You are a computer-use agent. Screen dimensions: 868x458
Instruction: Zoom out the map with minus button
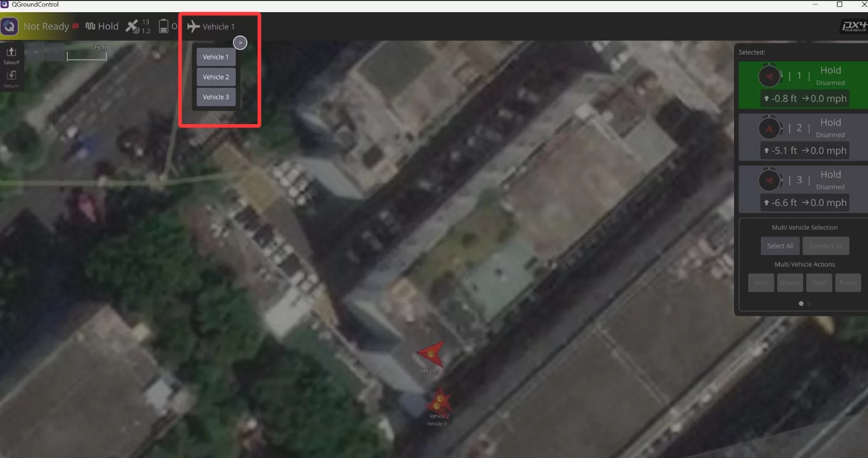[x=56, y=52]
